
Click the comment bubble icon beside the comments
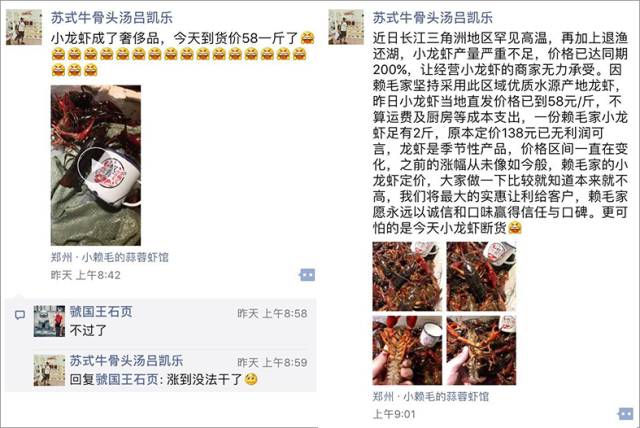click(20, 315)
